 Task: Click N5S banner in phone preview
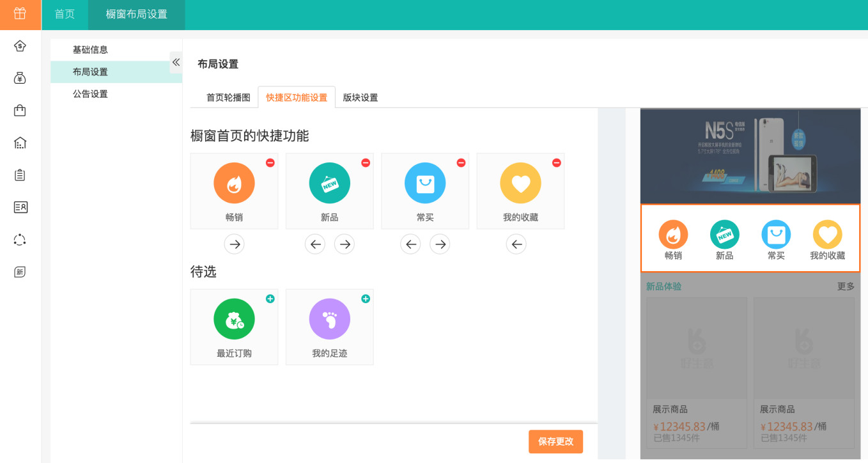point(750,156)
